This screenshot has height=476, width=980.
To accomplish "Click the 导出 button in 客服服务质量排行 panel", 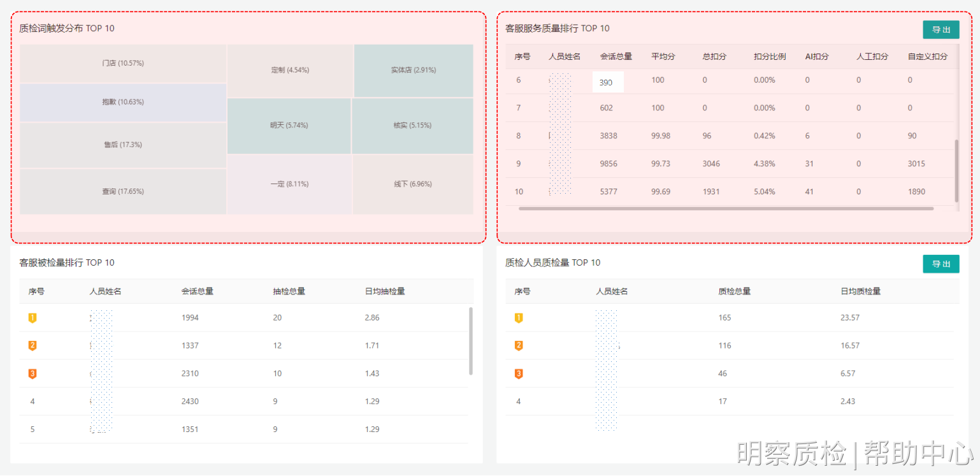I will point(940,29).
